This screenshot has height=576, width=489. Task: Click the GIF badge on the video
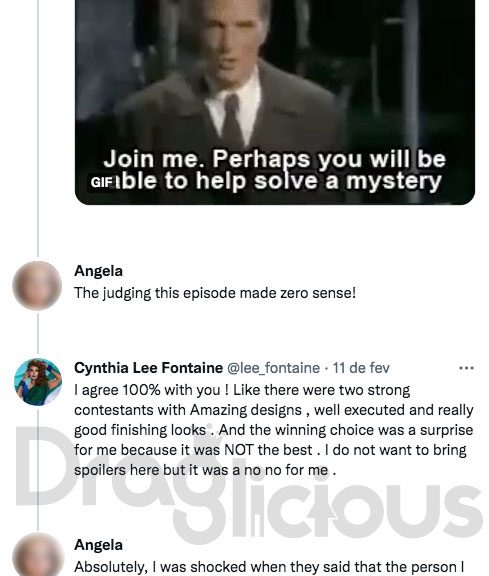(101, 183)
